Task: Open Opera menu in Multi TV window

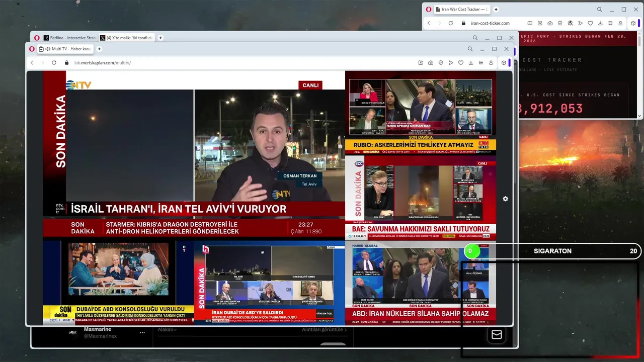Action: click(x=32, y=49)
